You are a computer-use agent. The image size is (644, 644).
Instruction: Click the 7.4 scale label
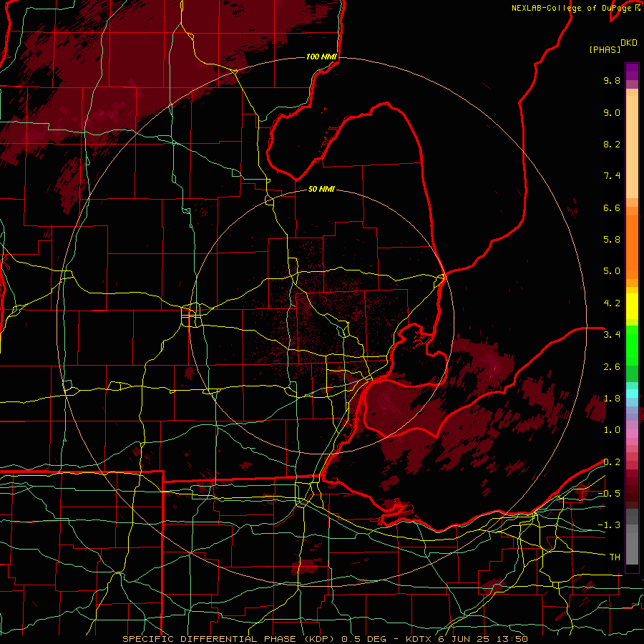(612, 176)
